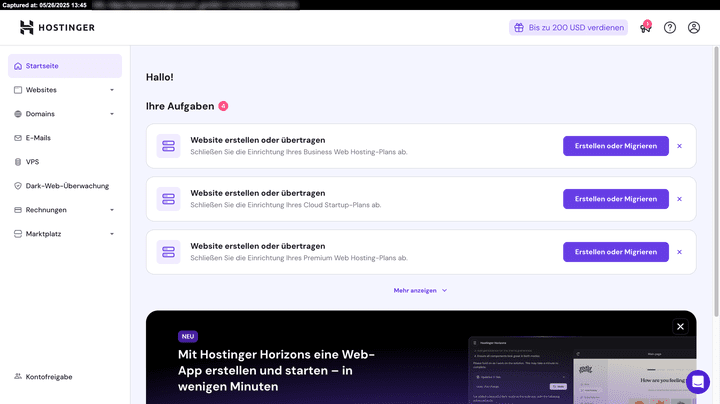Click the Rechnungen card icon
Image resolution: width=720 pixels, height=404 pixels.
18,210
